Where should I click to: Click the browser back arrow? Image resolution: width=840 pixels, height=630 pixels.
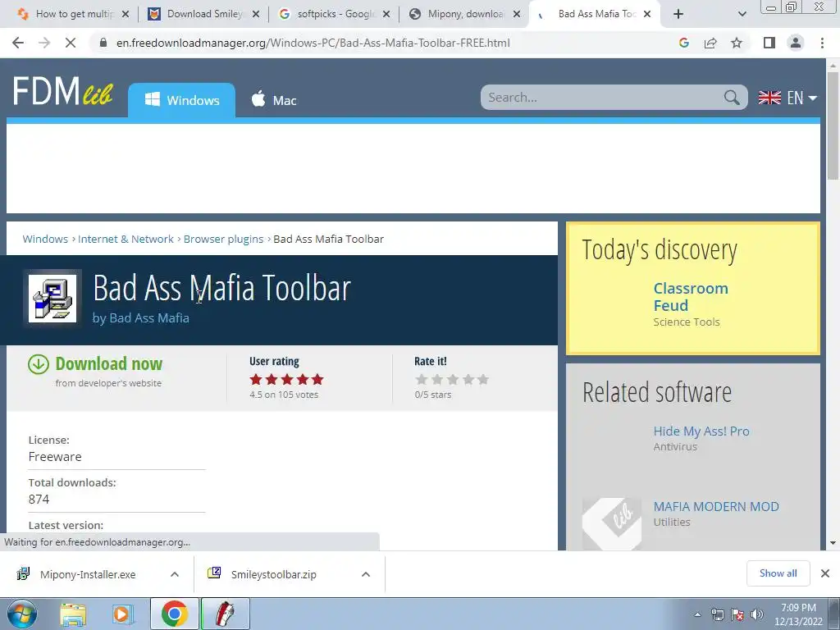click(18, 43)
